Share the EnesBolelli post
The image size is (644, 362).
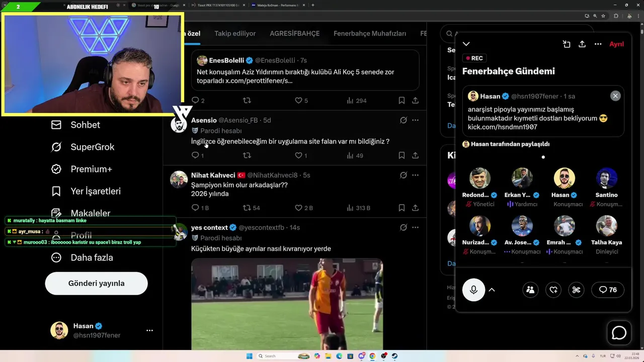(x=415, y=101)
